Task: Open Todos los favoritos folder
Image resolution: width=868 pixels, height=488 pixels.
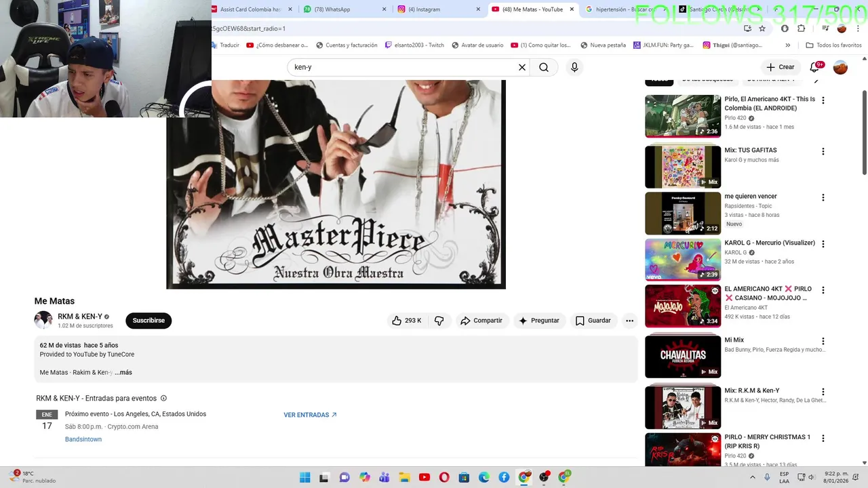Action: [x=833, y=45]
